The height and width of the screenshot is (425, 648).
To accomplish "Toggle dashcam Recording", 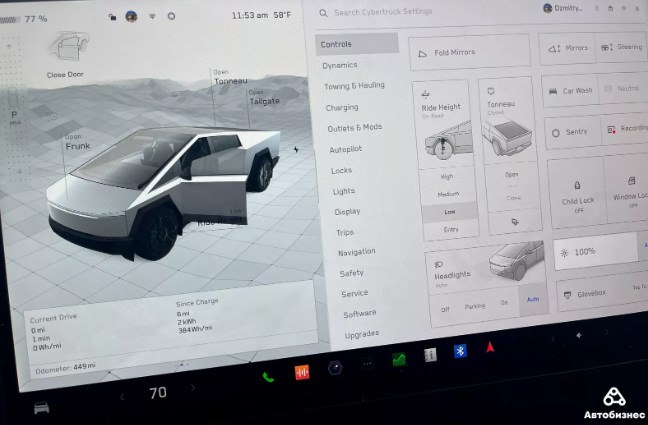I will click(624, 129).
